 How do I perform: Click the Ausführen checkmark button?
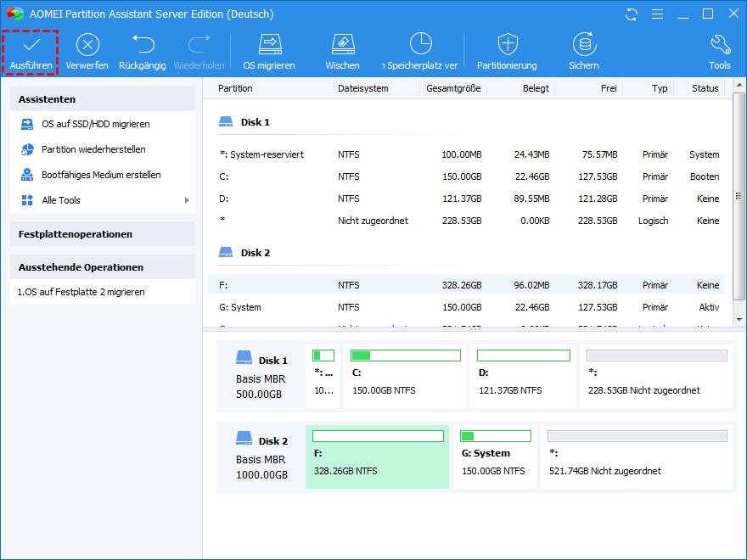pyautogui.click(x=31, y=53)
